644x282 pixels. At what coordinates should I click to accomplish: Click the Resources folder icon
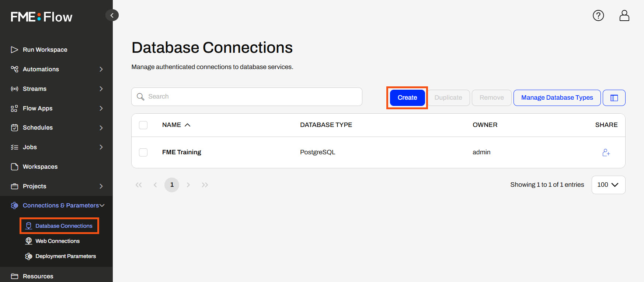tap(14, 276)
